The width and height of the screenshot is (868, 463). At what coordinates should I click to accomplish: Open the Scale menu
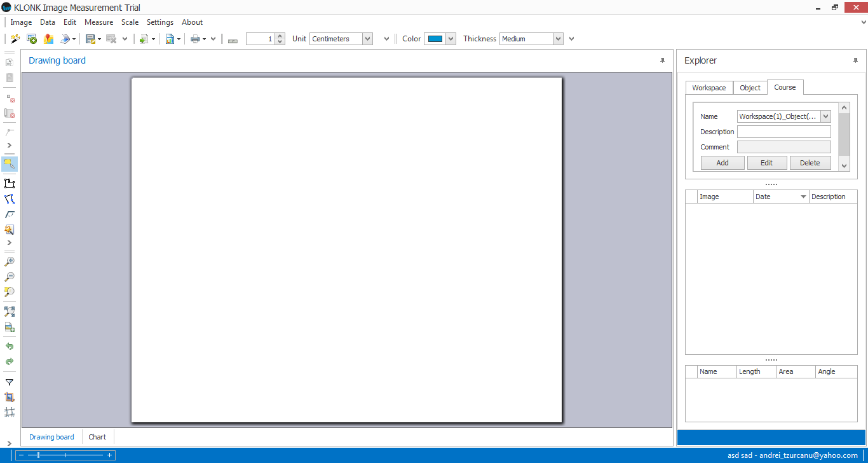coord(130,22)
